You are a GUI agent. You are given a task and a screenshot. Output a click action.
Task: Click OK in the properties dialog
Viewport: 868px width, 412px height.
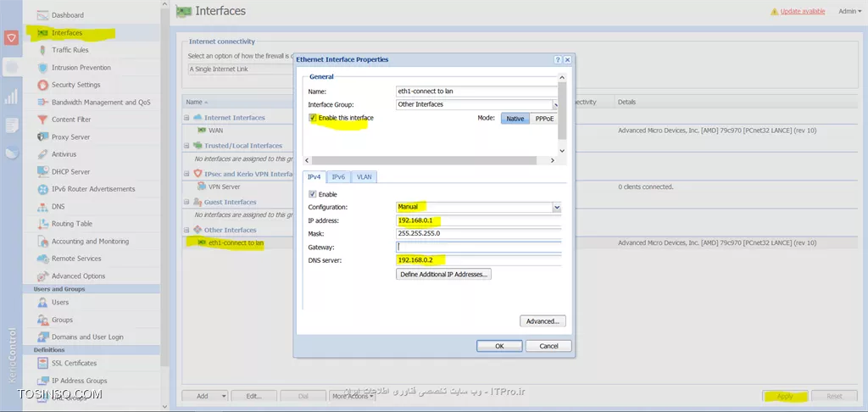[499, 346]
